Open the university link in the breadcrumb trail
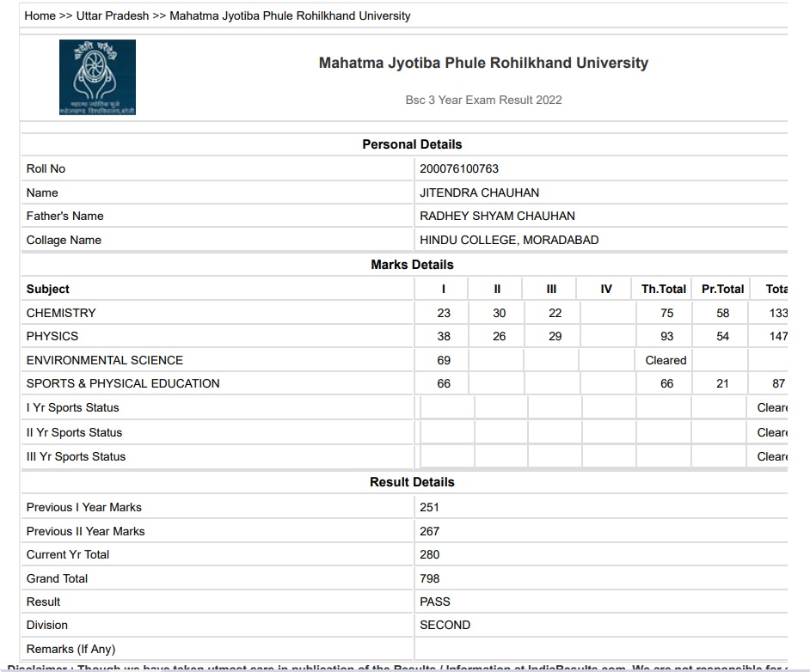 point(291,16)
